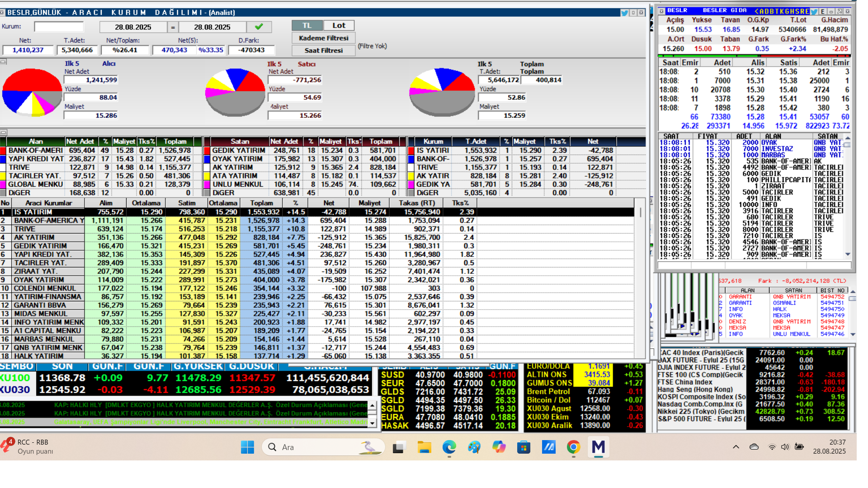
Task: Open Task View icon in taskbar
Action: [x=399, y=447]
